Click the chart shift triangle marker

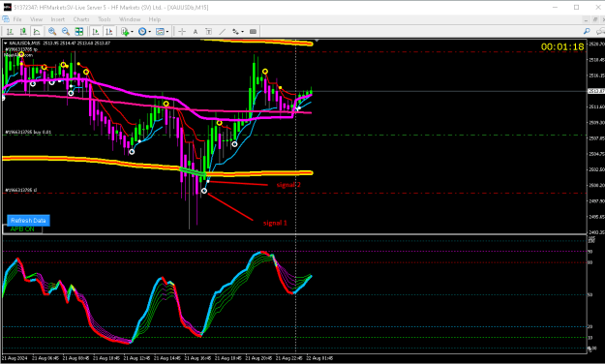317,41
